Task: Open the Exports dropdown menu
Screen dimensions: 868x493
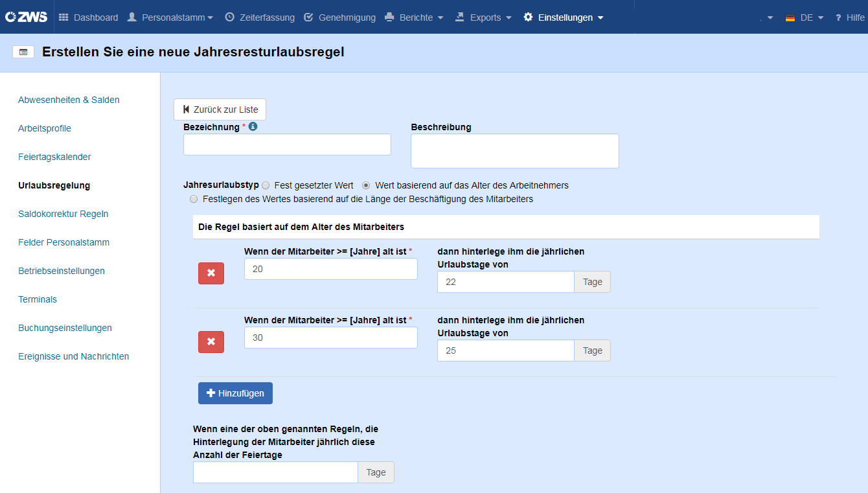Action: coord(483,17)
